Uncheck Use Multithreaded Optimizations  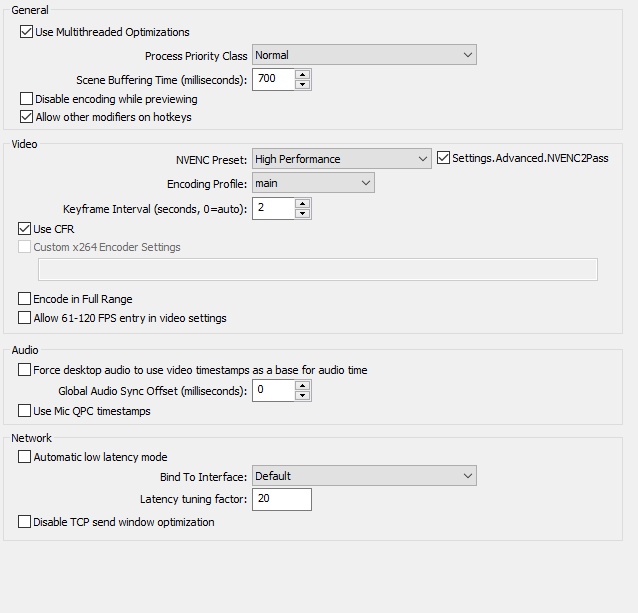[26, 32]
